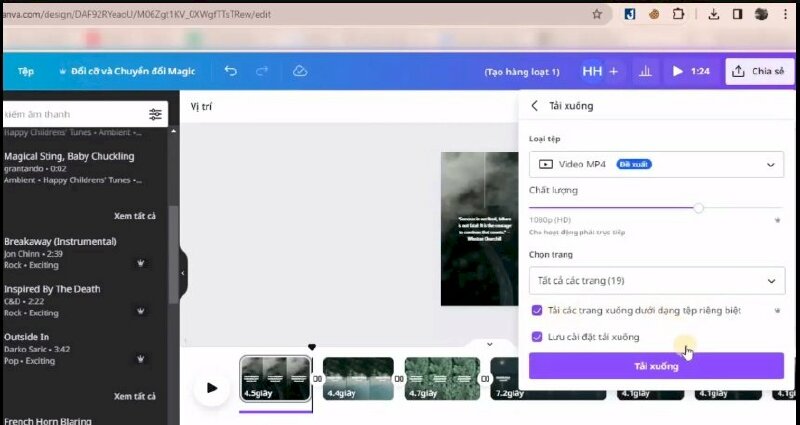
Task: Open the Chrome three-dot menu
Action: [x=786, y=14]
